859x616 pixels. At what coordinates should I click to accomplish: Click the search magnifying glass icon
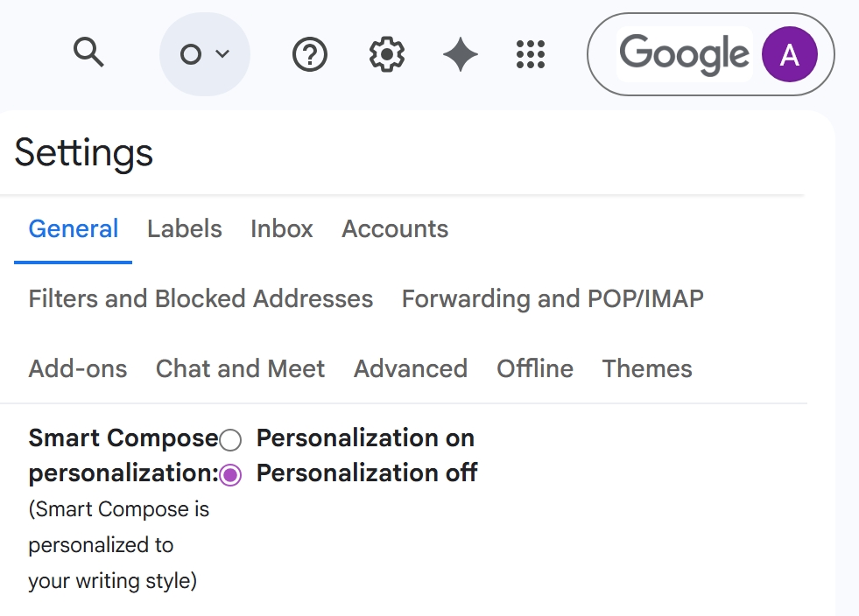click(88, 54)
